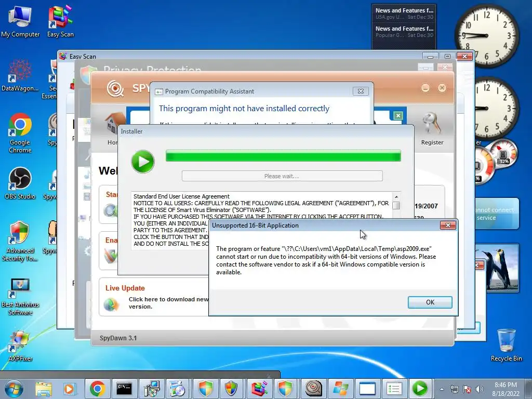The width and height of the screenshot is (532, 399).
Task: Open Register in the SpyDawn toolbar
Action: (432, 129)
